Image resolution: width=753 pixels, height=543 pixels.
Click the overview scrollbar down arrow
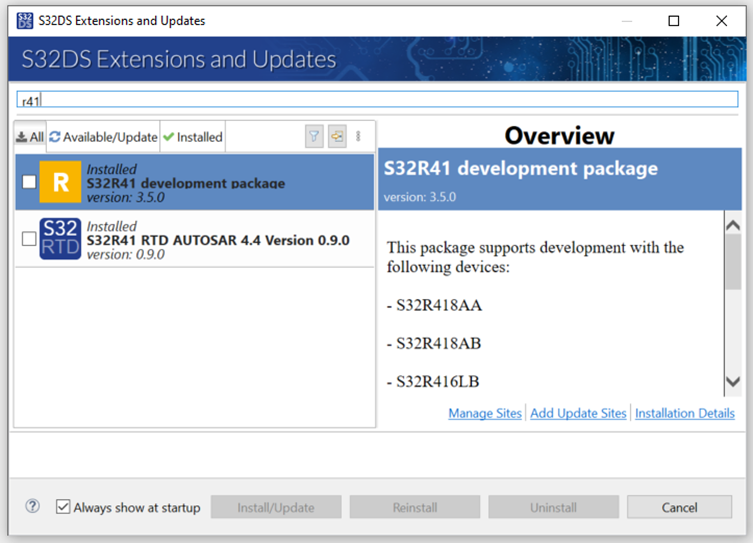click(733, 382)
